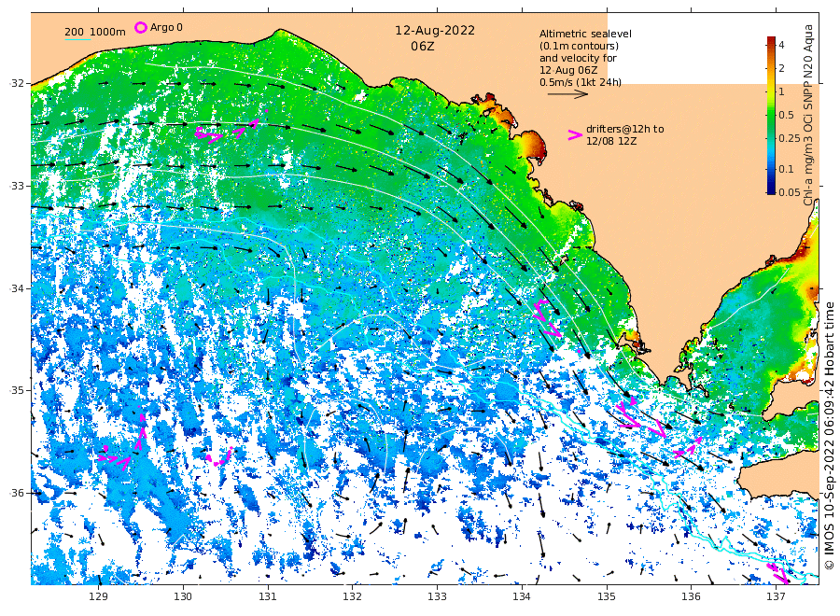Select the "Argo 0" legend label
The height and width of the screenshot is (616, 840).
pos(166,27)
